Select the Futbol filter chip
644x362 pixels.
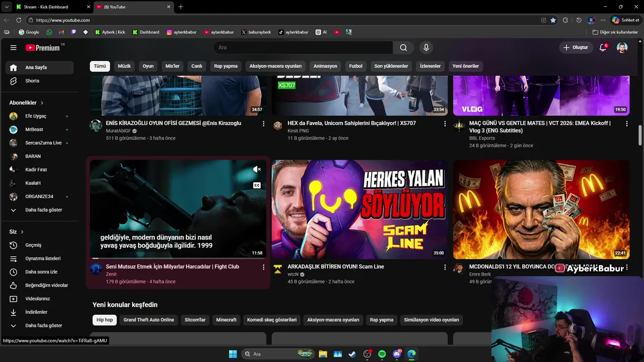click(x=356, y=66)
